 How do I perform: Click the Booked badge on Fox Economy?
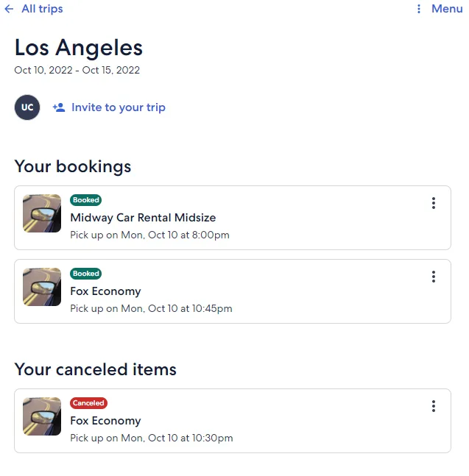[86, 274]
